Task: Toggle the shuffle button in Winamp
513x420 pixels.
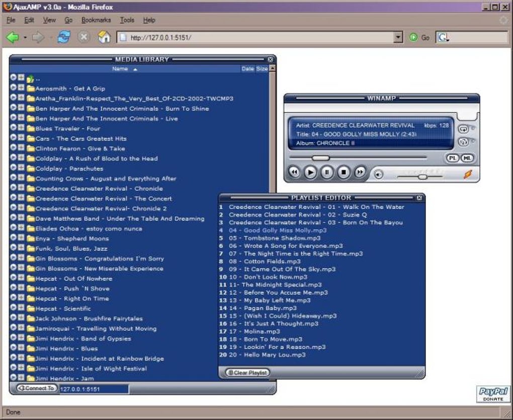Action: coord(463,142)
